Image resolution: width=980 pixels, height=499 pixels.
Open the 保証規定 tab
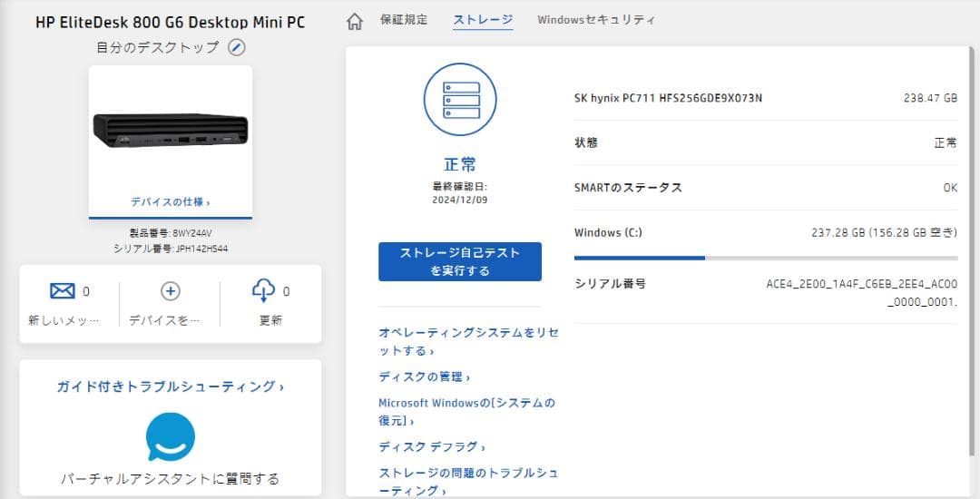pos(404,19)
